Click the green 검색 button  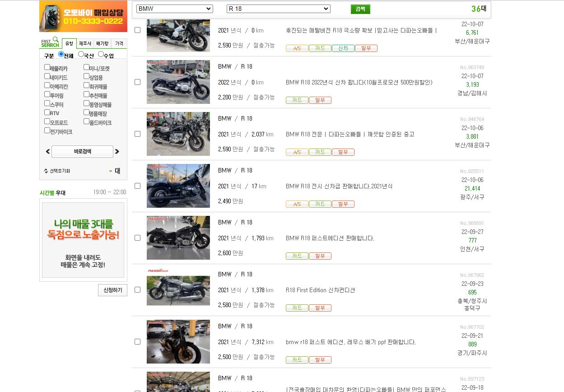point(360,9)
